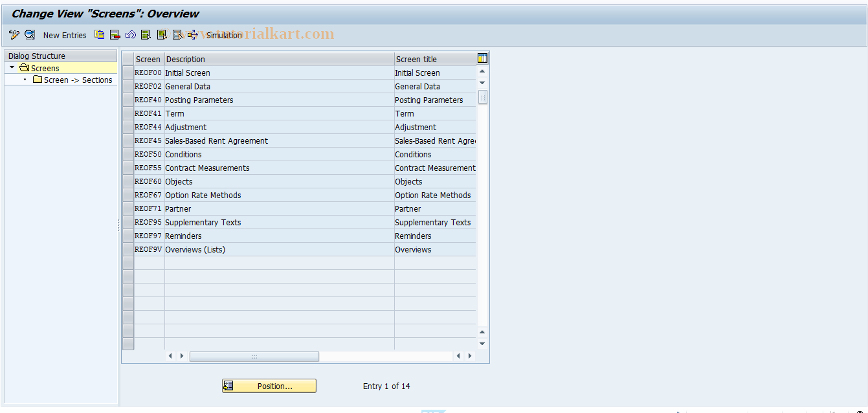Click the Select Block icon
This screenshot has width=868, height=413.
point(161,35)
